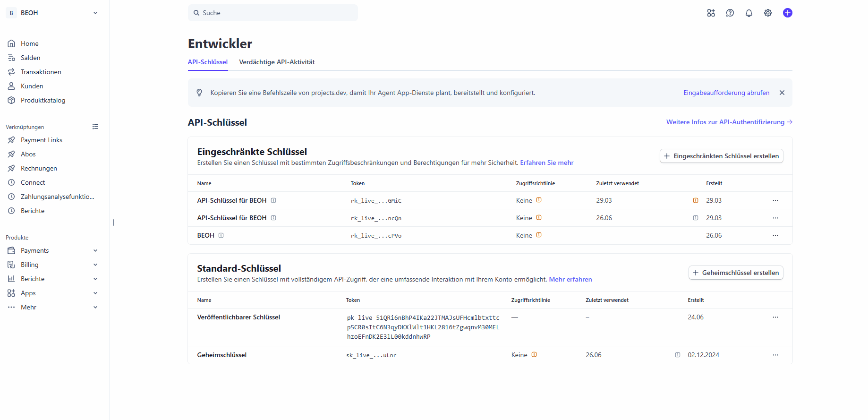The height and width of the screenshot is (420, 868).
Task: Edit shortcuts list icon beside Verknüpfungen
Action: (95, 127)
